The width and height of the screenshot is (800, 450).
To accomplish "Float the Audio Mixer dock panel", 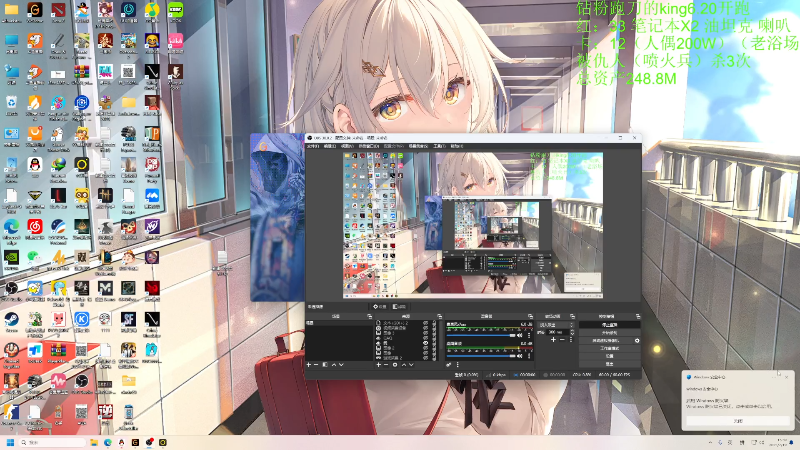I will click(x=530, y=316).
